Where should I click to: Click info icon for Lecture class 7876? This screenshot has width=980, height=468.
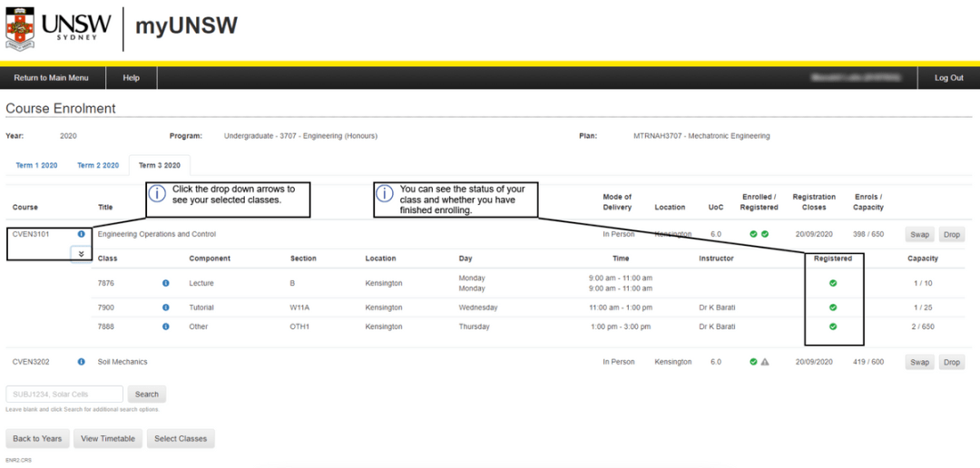tap(165, 283)
